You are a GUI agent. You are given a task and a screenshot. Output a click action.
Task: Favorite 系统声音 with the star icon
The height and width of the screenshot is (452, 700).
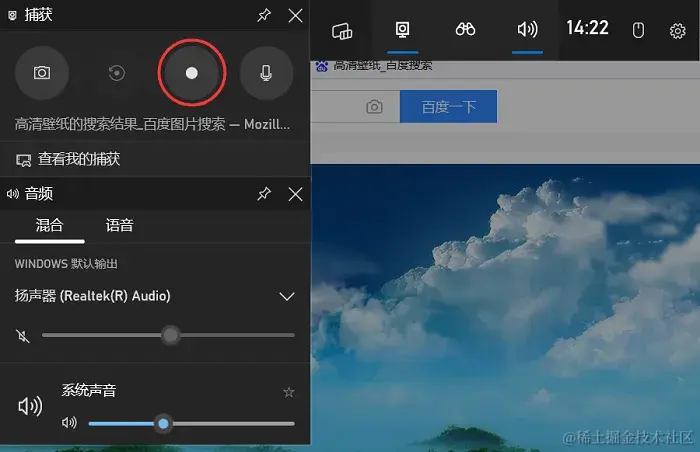coord(289,392)
